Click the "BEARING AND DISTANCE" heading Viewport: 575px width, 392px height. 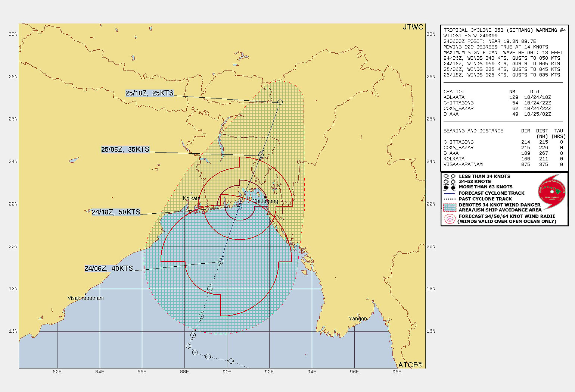[x=473, y=131]
